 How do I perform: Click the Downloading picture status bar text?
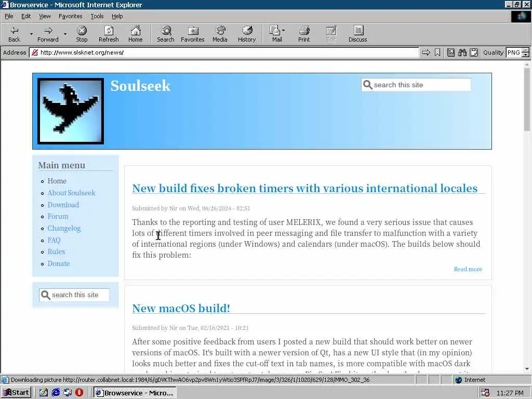(x=190, y=380)
